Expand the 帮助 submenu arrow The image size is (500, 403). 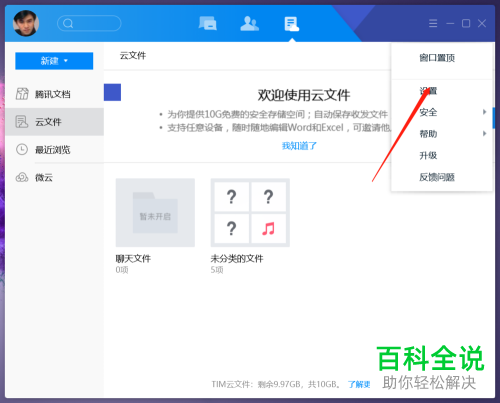click(484, 134)
